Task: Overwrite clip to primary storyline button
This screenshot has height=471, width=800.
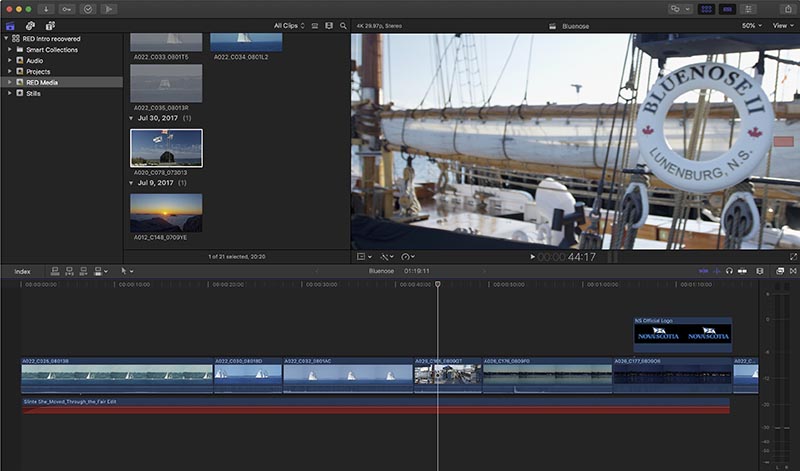Action: pyautogui.click(x=97, y=271)
